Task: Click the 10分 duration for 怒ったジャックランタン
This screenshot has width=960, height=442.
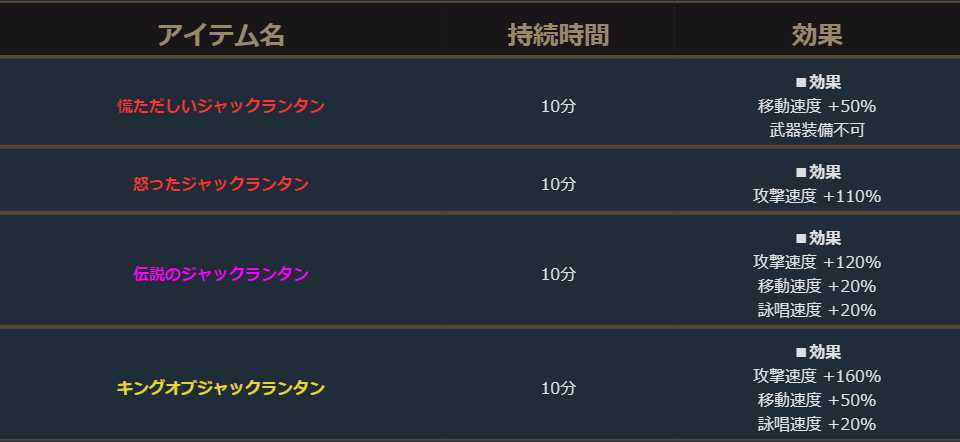Action: 558,184
